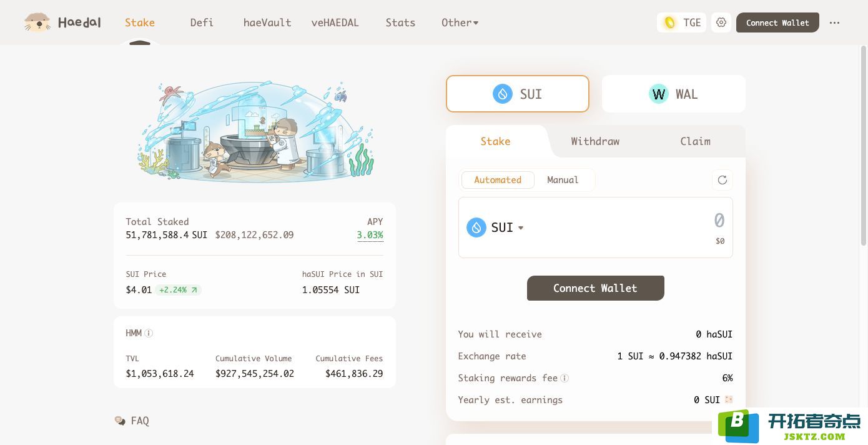Open the three-dots more menu

click(834, 22)
